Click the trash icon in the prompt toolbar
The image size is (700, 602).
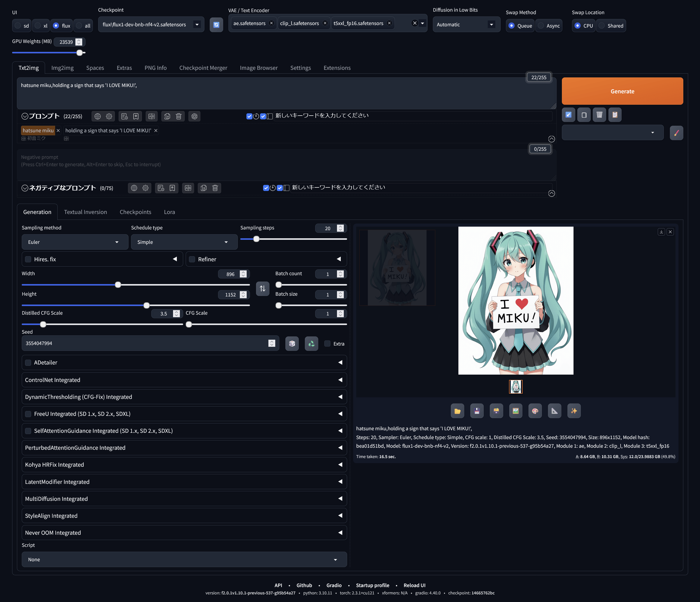point(179,116)
